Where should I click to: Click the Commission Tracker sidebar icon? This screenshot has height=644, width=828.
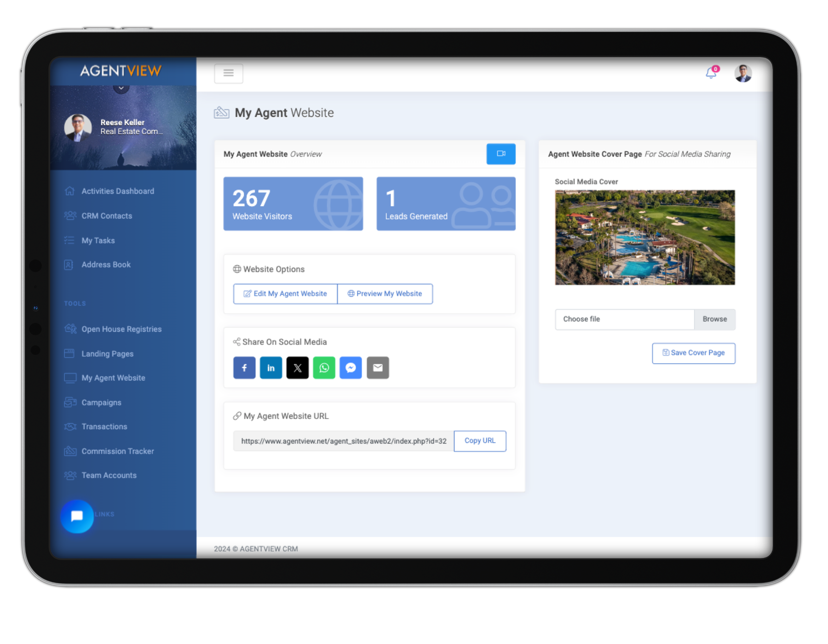(70, 451)
